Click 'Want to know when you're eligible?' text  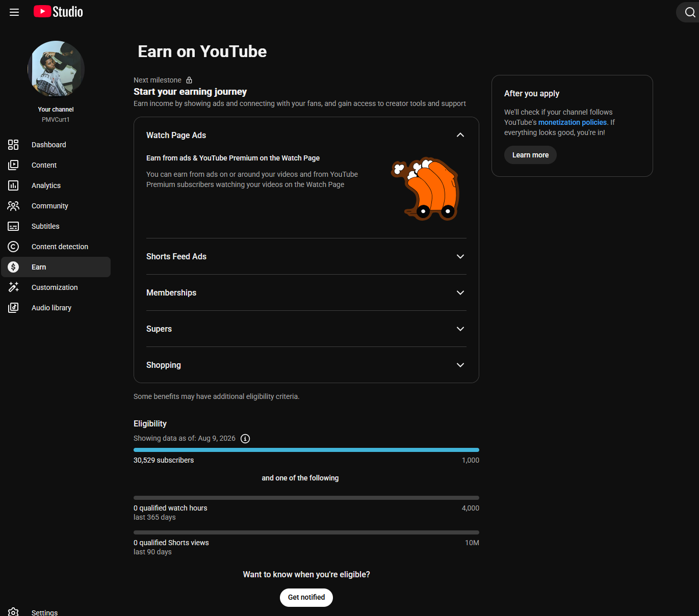306,574
